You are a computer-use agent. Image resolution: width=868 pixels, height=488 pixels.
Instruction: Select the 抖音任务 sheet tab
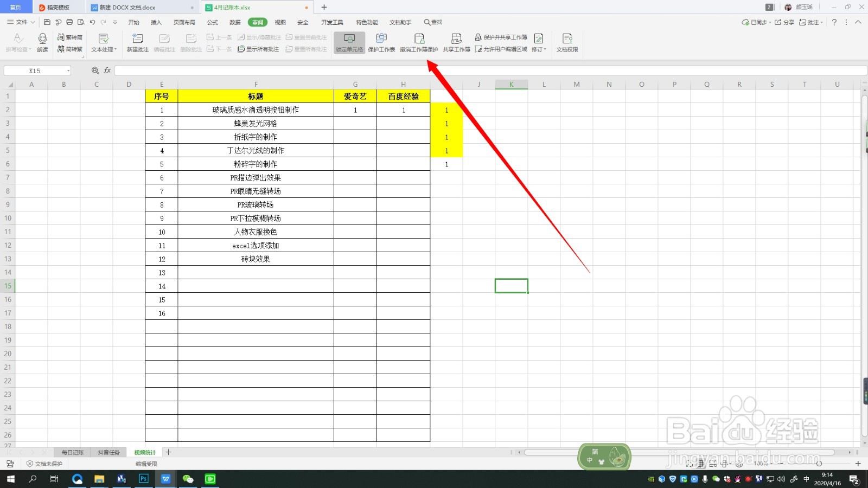pos(108,452)
